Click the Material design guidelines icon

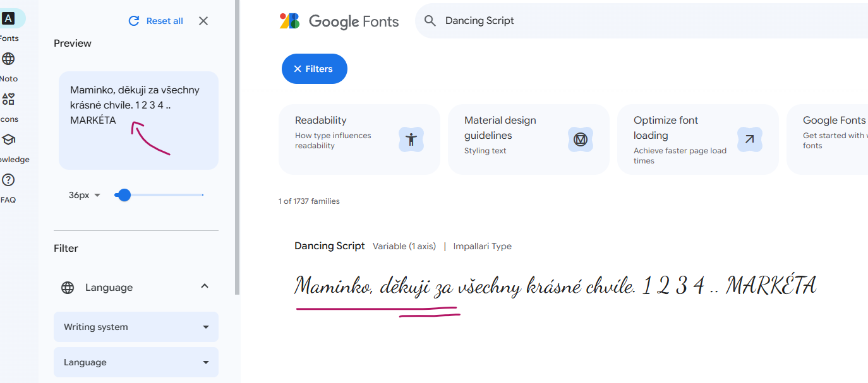coord(581,139)
